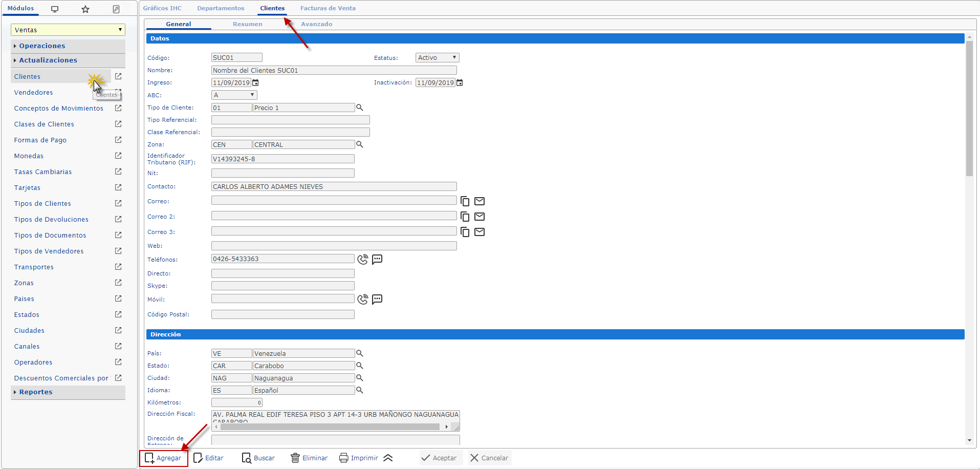The height and width of the screenshot is (469, 980).
Task: Click the document icon in sidebar header
Action: tap(116, 9)
